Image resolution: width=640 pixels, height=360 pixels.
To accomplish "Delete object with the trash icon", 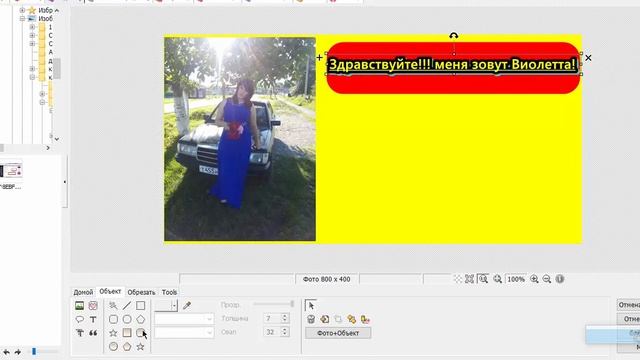I will [x=311, y=319].
